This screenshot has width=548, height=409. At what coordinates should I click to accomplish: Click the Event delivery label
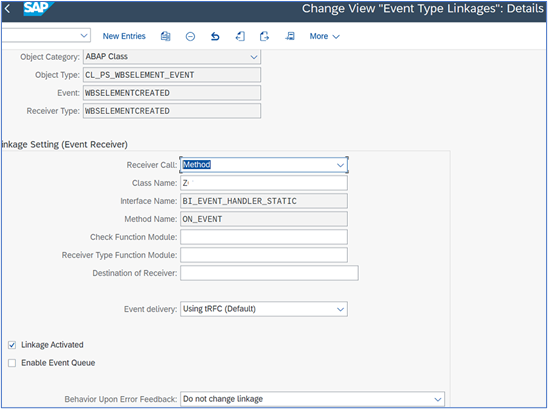click(x=150, y=309)
